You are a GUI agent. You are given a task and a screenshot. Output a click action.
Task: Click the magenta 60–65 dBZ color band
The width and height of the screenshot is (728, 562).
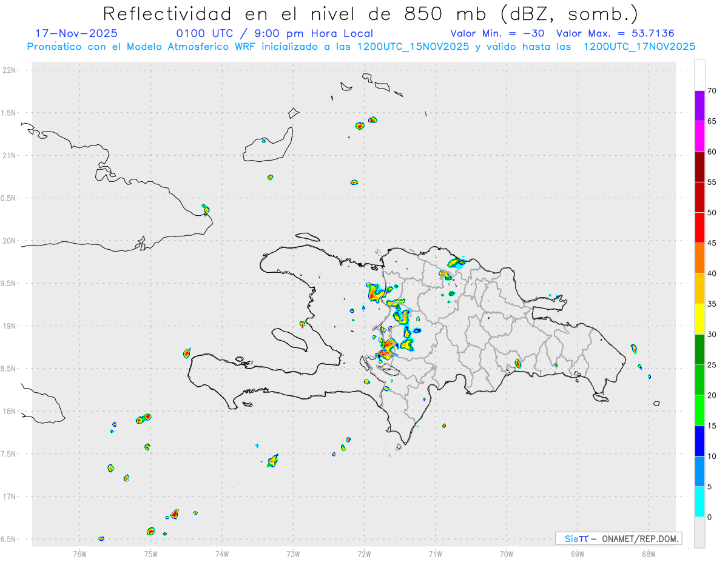point(699,136)
